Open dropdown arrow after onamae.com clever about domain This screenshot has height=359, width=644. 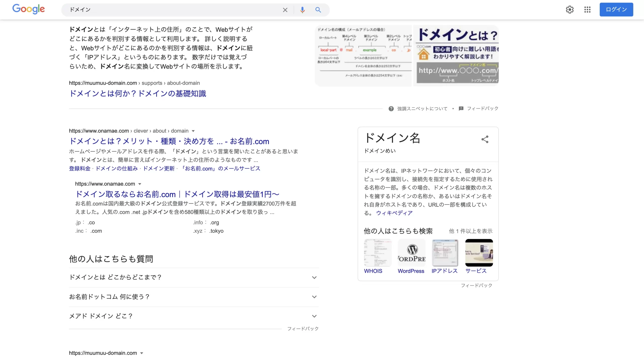(x=193, y=131)
